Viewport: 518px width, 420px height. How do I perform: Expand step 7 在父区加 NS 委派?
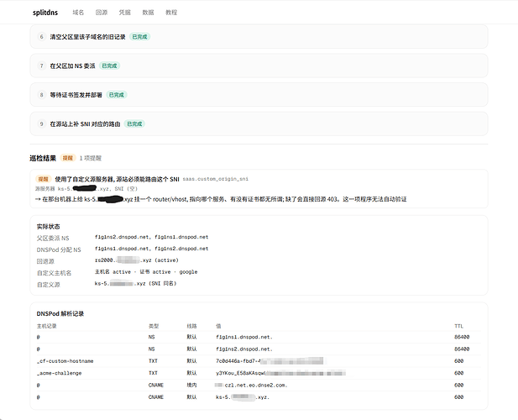click(259, 66)
